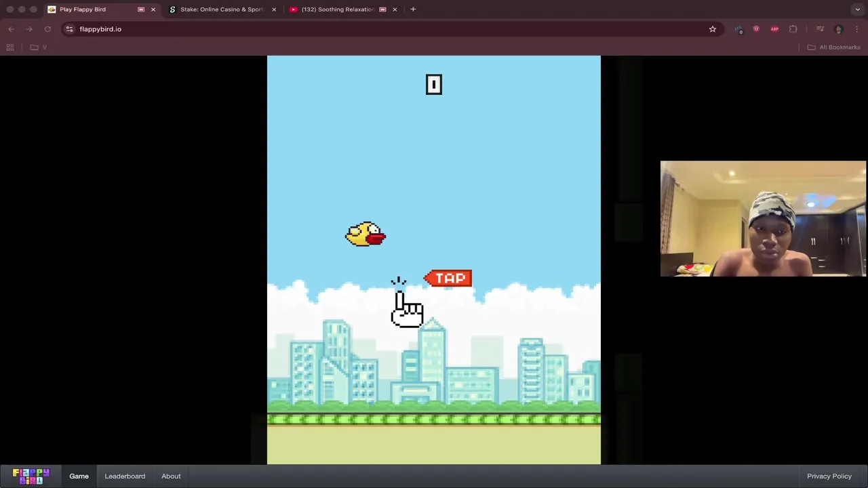Open the extension with the 0 badge
This screenshot has width=868, height=488.
738,29
